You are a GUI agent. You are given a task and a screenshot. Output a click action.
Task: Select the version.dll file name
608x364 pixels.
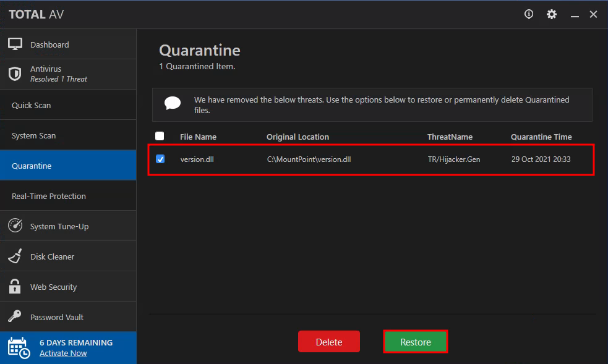197,159
